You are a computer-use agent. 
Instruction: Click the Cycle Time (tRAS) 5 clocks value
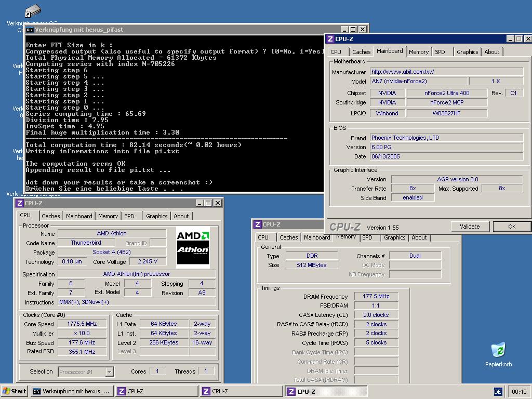[x=376, y=343]
